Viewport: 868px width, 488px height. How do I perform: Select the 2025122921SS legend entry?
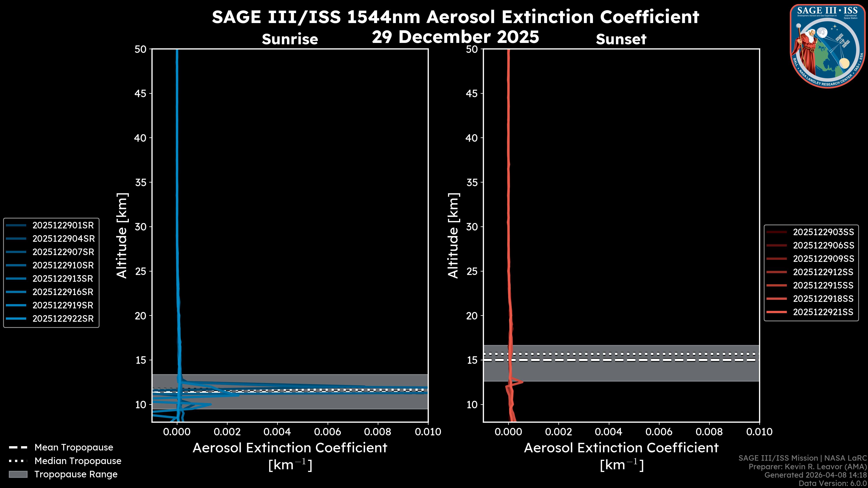point(823,312)
